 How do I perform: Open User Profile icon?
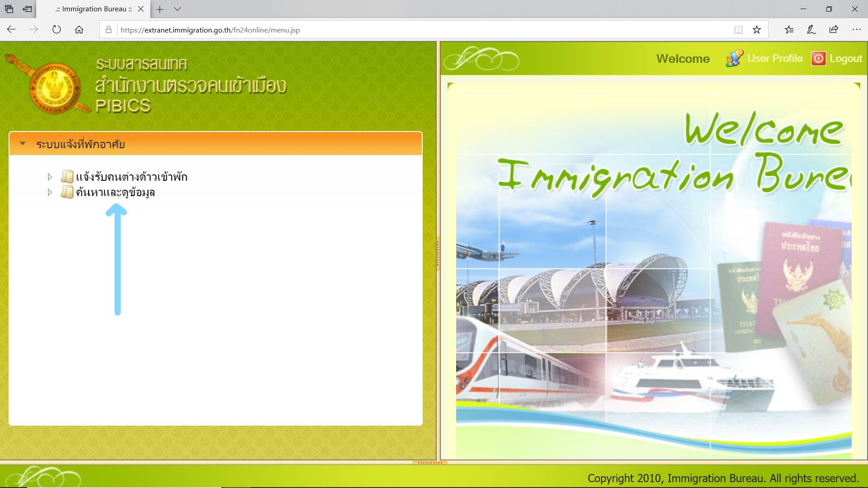click(734, 59)
